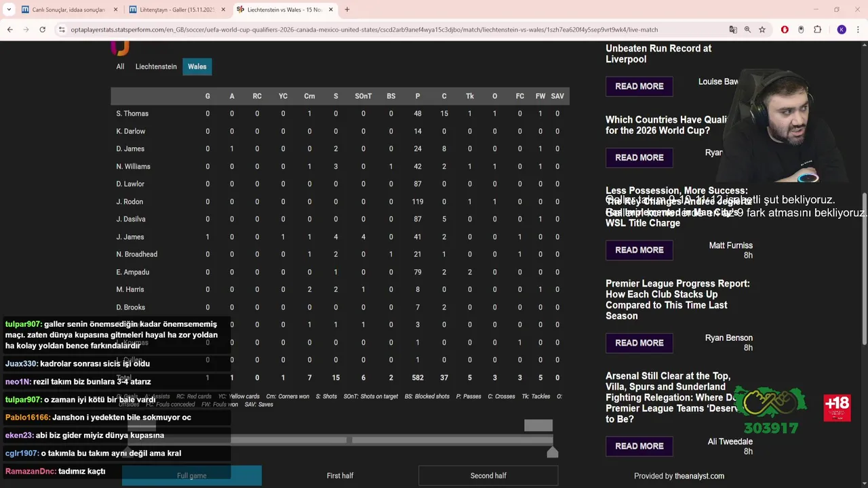The width and height of the screenshot is (868, 488).
Task: Close the Lihtenştayn - Galler tab
Action: pos(223,9)
